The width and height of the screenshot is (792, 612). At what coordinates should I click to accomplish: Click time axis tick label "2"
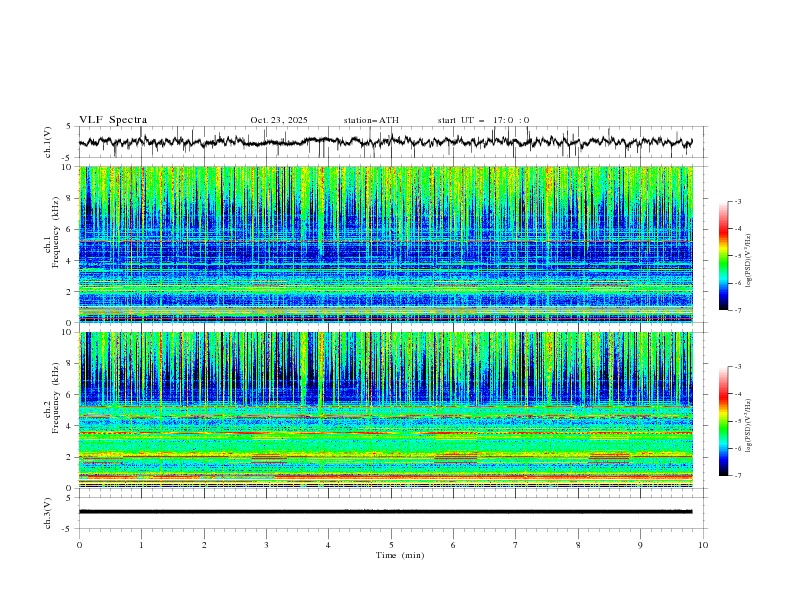click(x=204, y=545)
